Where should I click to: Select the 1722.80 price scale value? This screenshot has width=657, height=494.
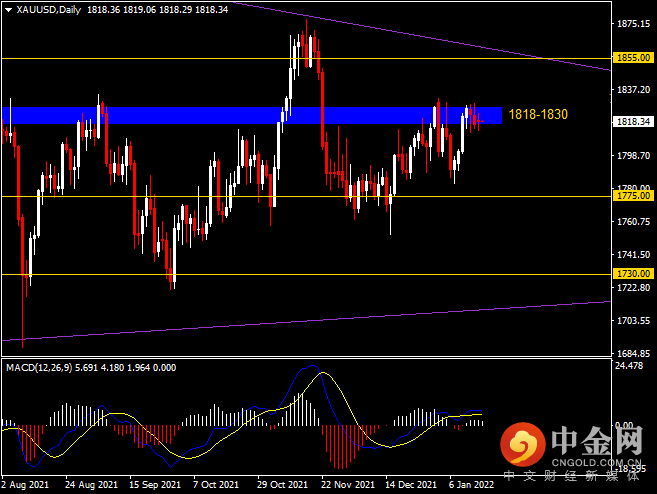click(x=634, y=287)
